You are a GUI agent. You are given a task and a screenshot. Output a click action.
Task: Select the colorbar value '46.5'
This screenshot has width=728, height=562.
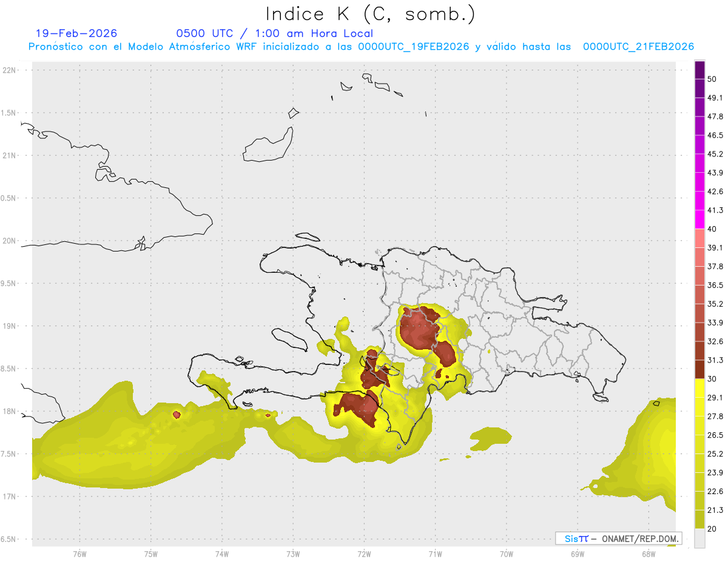[715, 135]
